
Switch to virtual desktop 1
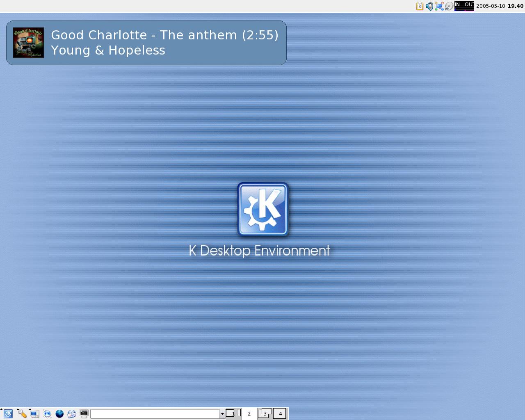(x=233, y=413)
